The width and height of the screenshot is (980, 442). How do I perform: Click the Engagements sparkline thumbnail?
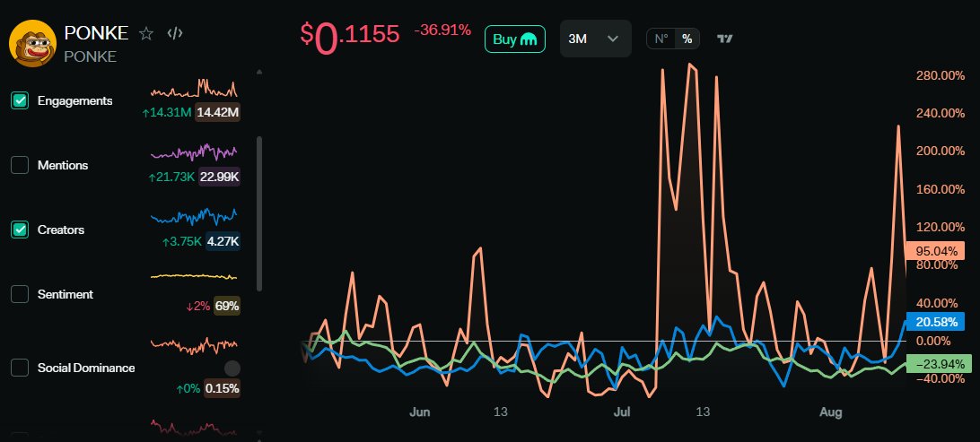click(x=194, y=88)
